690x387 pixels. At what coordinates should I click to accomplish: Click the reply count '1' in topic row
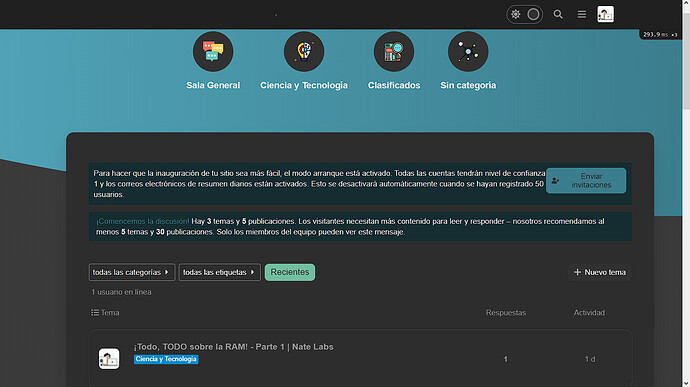click(506, 359)
